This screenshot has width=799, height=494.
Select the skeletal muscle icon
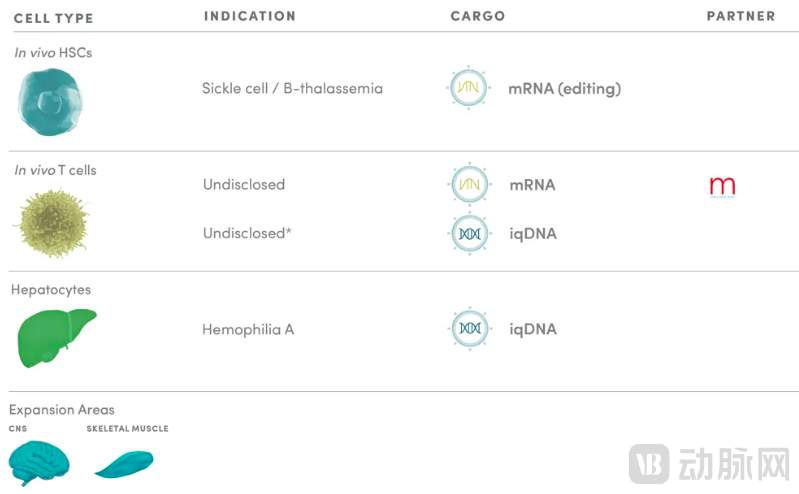click(124, 463)
